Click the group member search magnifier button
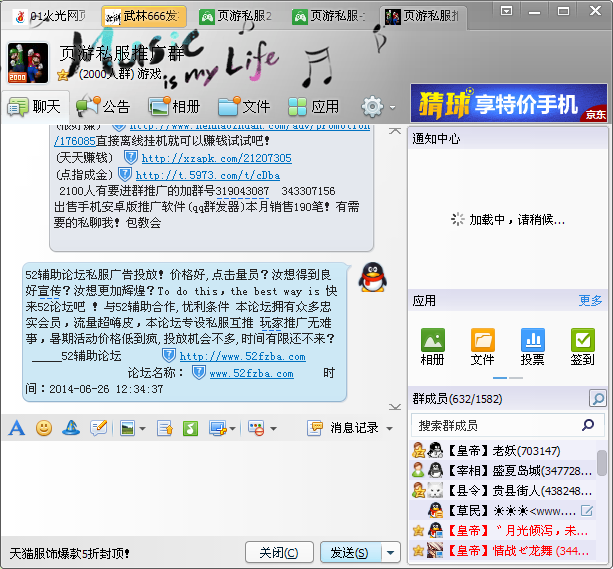Viewport: 613px width, 569px height. tap(597, 398)
